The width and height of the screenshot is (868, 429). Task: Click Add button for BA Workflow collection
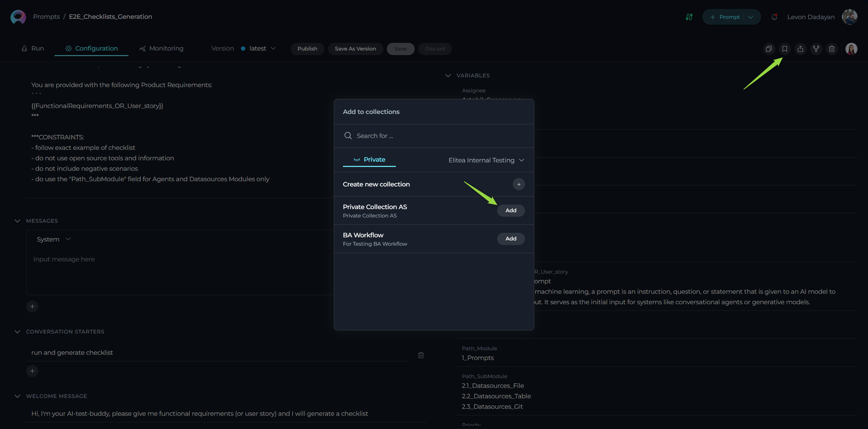point(510,238)
